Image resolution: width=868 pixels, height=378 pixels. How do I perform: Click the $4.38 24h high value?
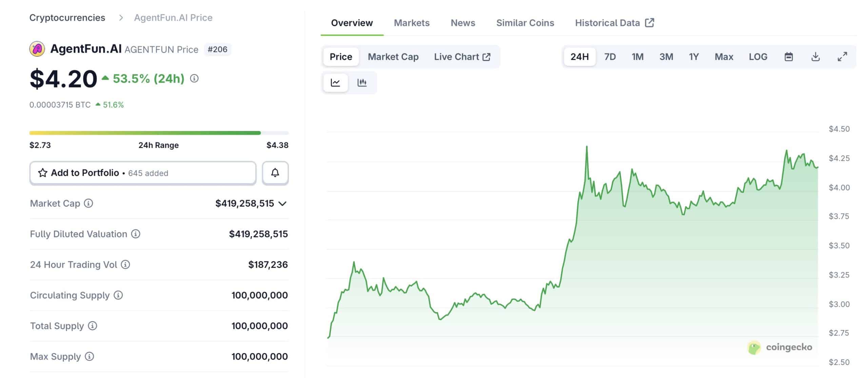[x=277, y=145]
